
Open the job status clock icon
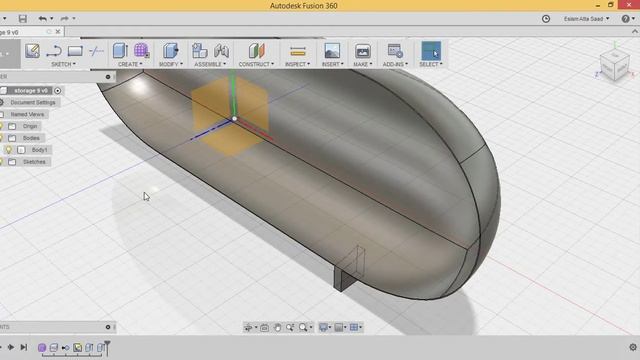click(546, 19)
